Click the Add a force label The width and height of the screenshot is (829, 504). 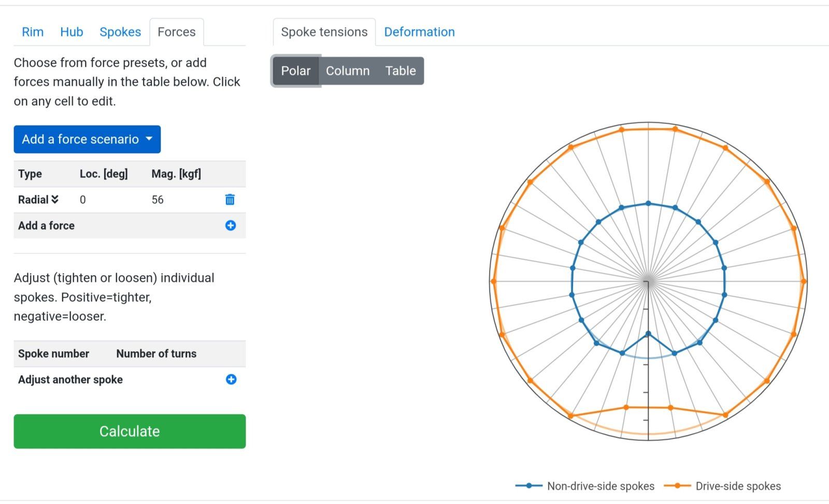click(46, 226)
